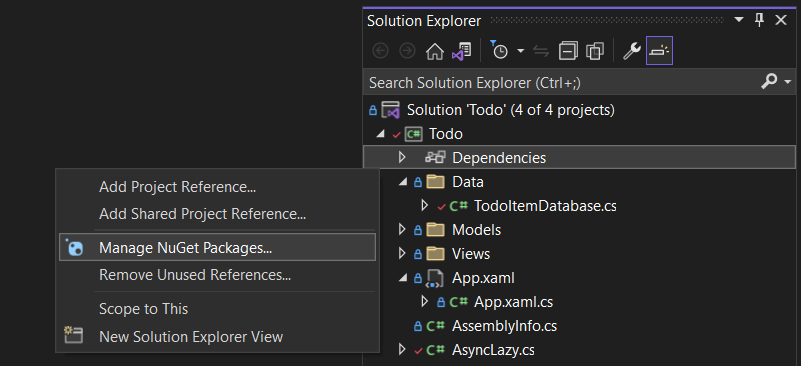The width and height of the screenshot is (801, 366).
Task: Close the Solution Explorer panel
Action: 781,20
